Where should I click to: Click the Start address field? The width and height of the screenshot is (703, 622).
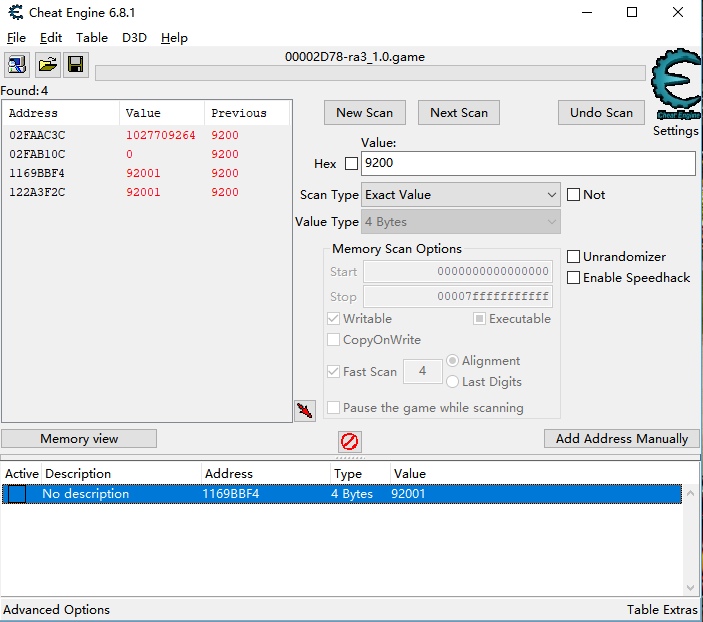[458, 271]
